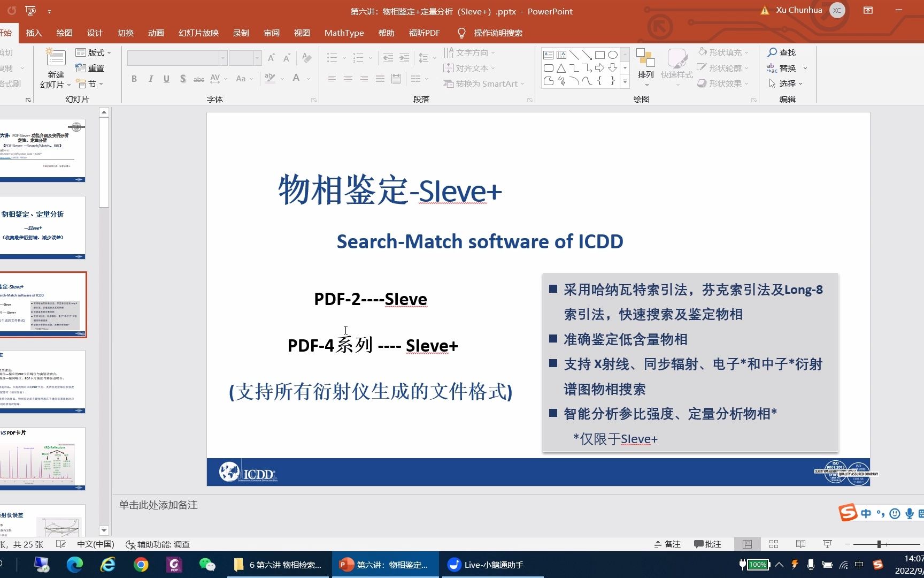Increase list indent level
The height and width of the screenshot is (578, 924).
(404, 57)
